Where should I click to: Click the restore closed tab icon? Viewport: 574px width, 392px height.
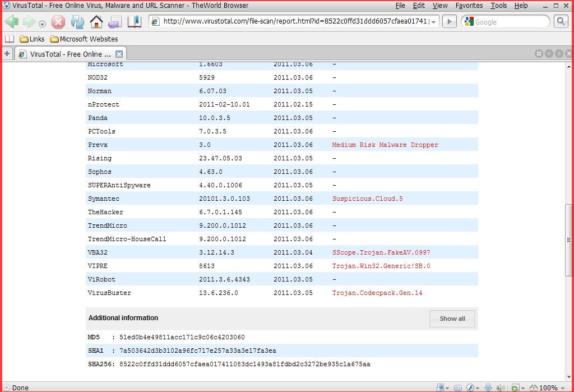[114, 22]
